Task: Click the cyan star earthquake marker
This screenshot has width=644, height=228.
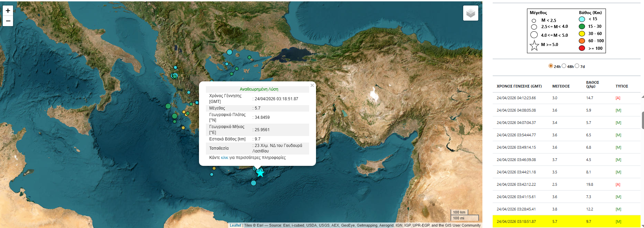Action: click(x=260, y=173)
